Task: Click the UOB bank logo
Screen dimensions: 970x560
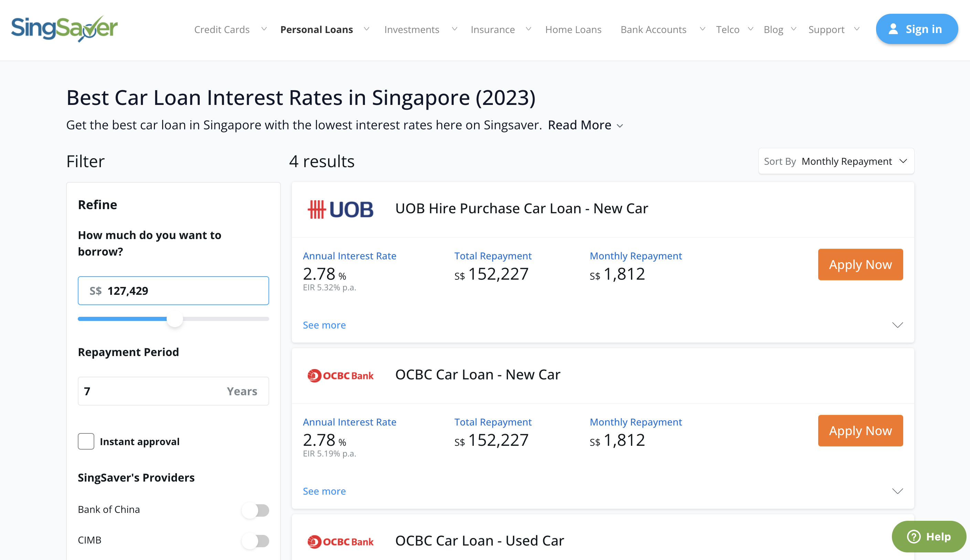Action: (340, 209)
